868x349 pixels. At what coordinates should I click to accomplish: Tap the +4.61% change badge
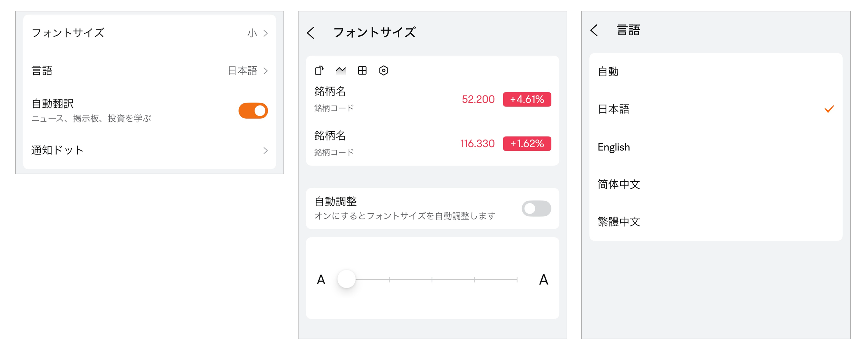527,100
